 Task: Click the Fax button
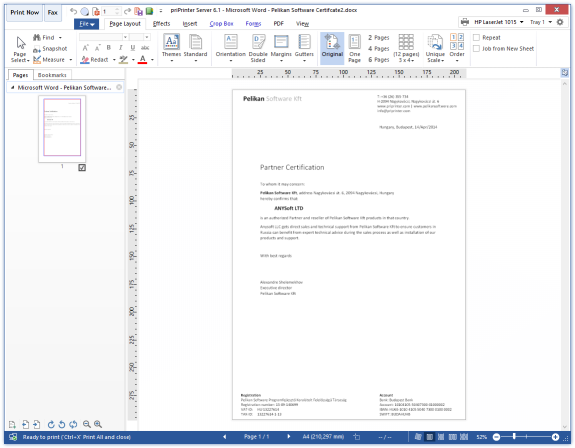pos(52,13)
